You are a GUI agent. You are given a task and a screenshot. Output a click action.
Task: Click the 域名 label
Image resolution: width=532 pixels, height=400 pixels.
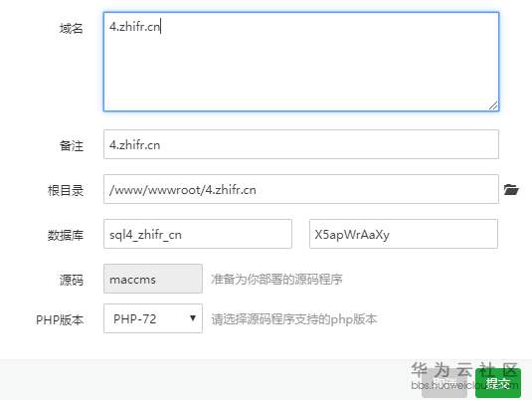pyautogui.click(x=72, y=28)
